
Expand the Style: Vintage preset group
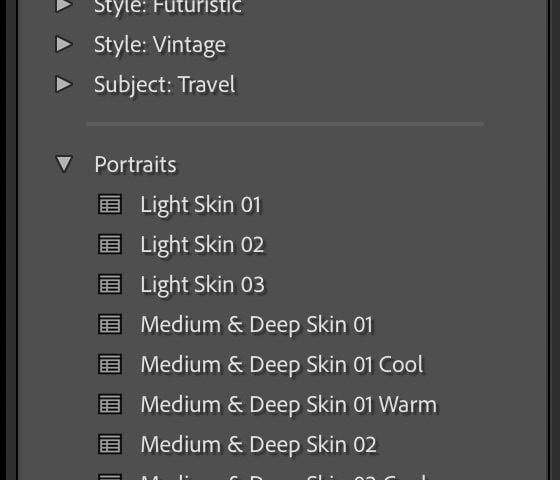(x=64, y=44)
